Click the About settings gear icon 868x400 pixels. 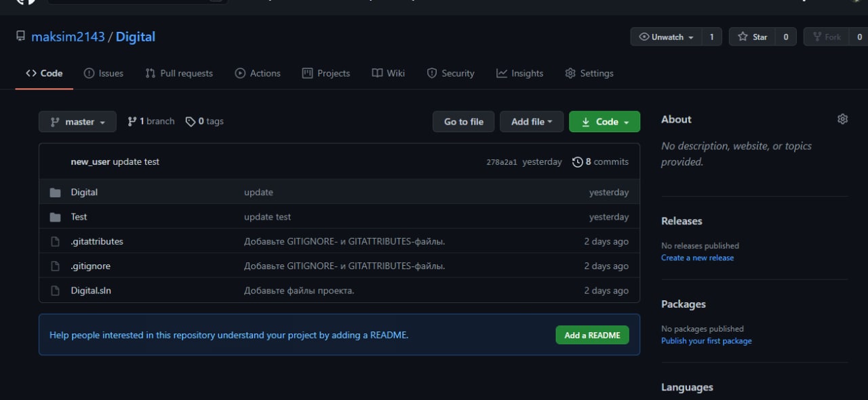842,119
